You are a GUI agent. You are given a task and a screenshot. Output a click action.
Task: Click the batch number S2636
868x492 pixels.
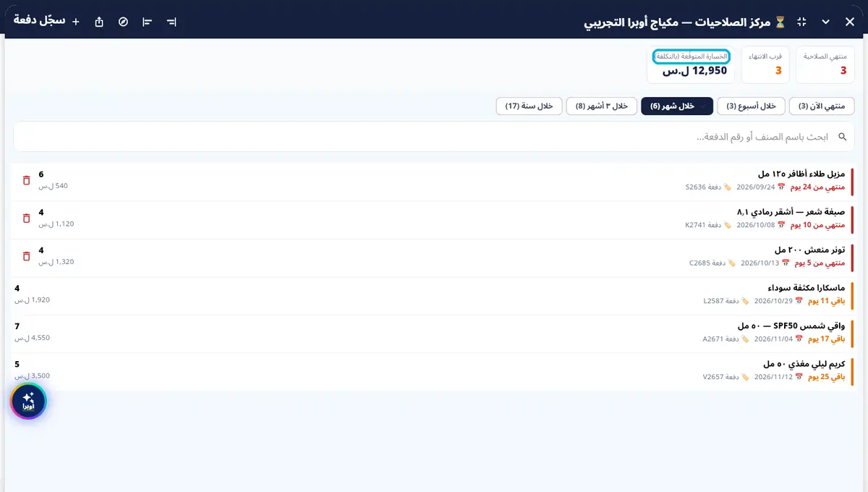click(x=694, y=187)
